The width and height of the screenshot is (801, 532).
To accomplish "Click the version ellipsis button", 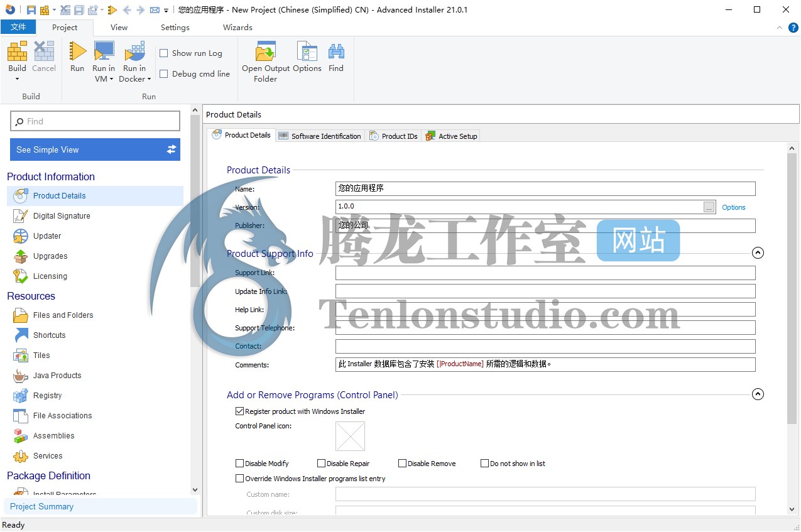I will [x=709, y=207].
